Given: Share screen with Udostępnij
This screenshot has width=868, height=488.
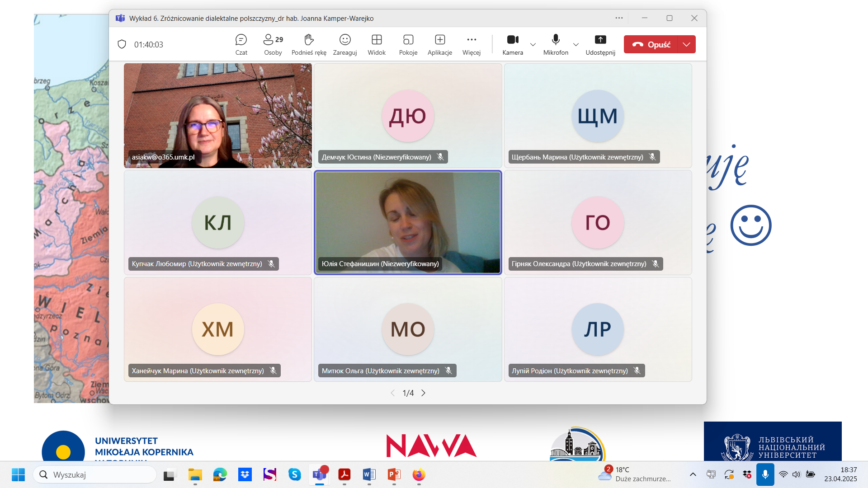Looking at the screenshot, I should pos(600,44).
